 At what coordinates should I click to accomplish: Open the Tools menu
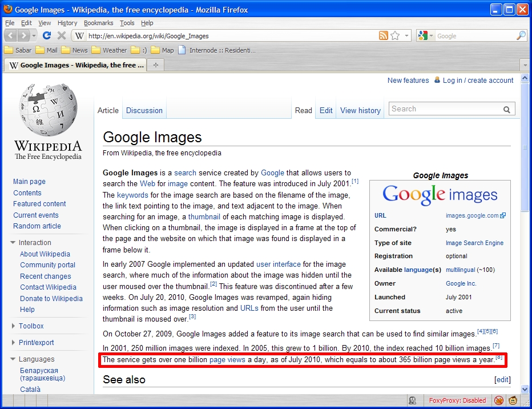[x=127, y=23]
